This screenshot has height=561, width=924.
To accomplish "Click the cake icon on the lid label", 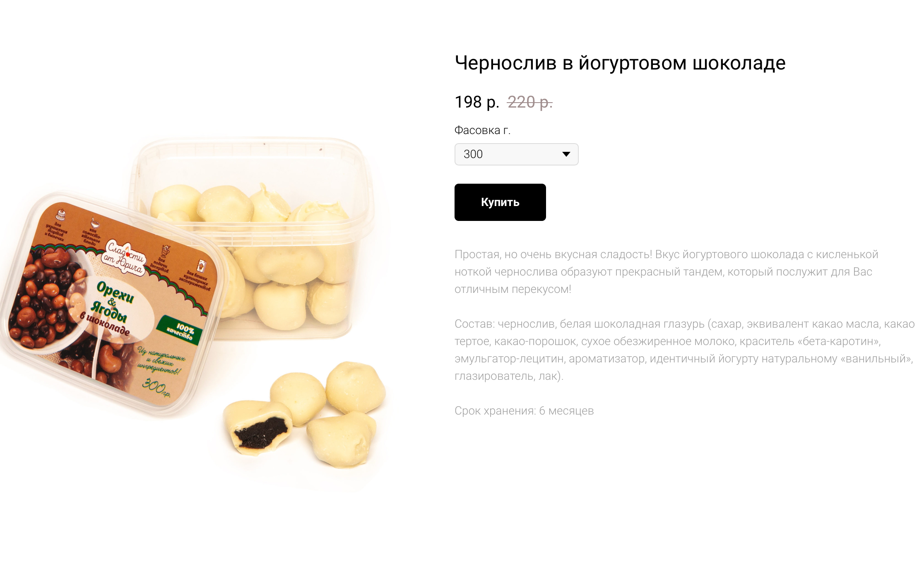I will (x=61, y=215).
